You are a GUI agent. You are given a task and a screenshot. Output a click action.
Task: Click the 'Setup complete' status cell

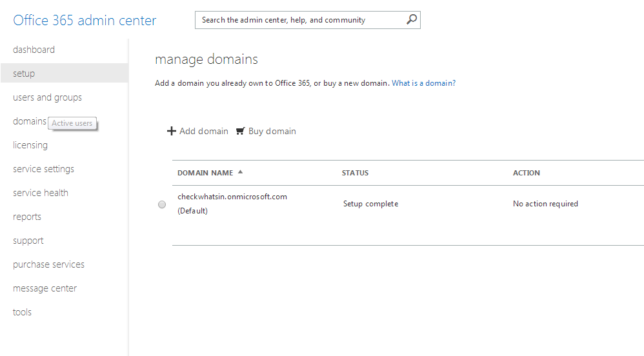370,204
